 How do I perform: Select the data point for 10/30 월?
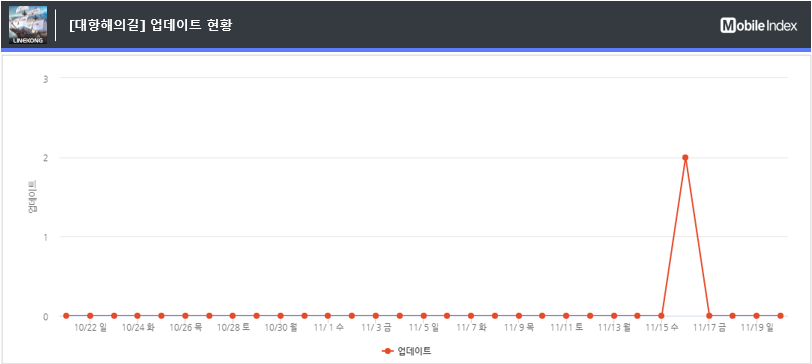tap(280, 315)
